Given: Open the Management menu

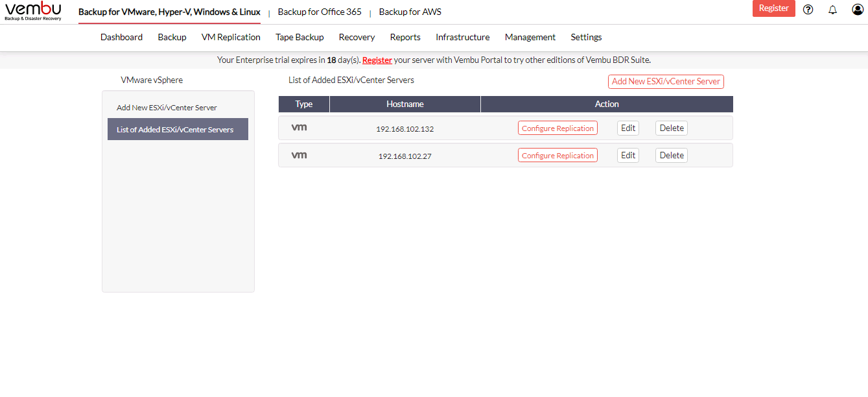Looking at the screenshot, I should [x=530, y=37].
